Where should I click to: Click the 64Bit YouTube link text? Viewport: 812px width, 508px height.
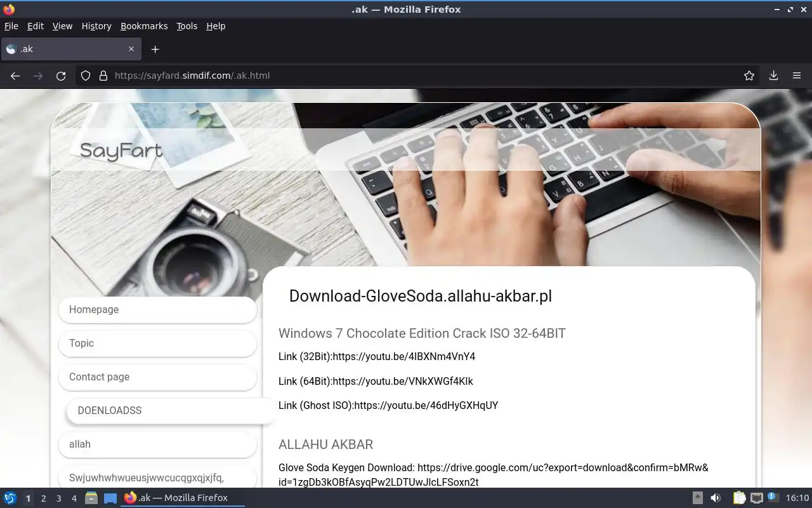point(376,382)
